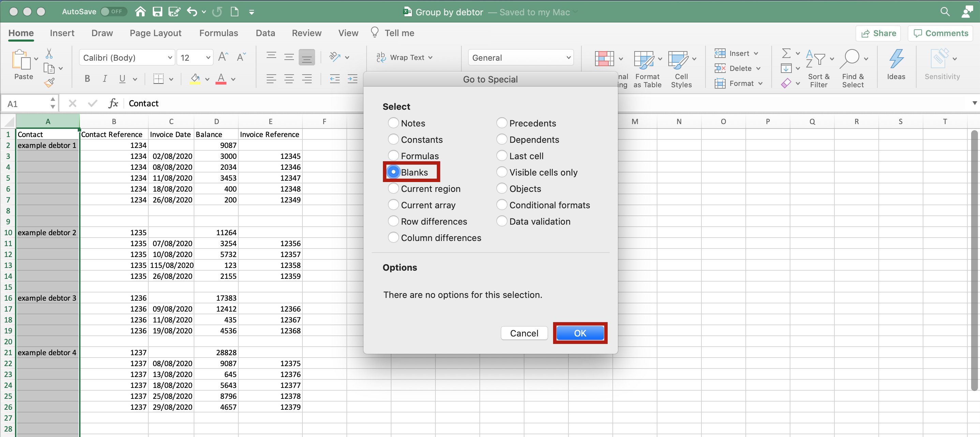Click the Undo arrow icon
Viewport: 980px width, 437px height.
[x=192, y=12]
